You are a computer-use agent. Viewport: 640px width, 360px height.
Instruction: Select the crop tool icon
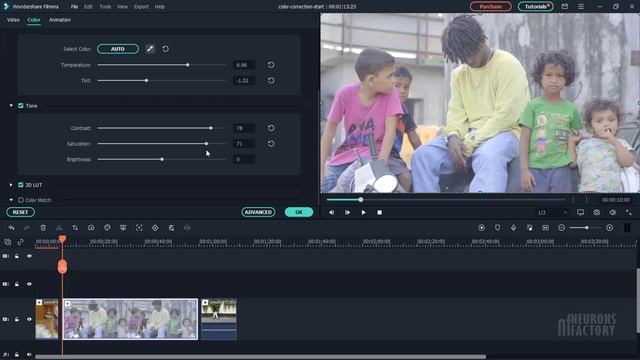[x=75, y=228]
